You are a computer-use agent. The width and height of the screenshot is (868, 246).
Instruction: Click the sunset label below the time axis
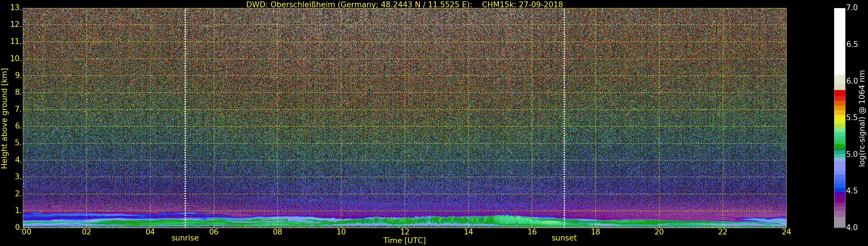pos(564,238)
